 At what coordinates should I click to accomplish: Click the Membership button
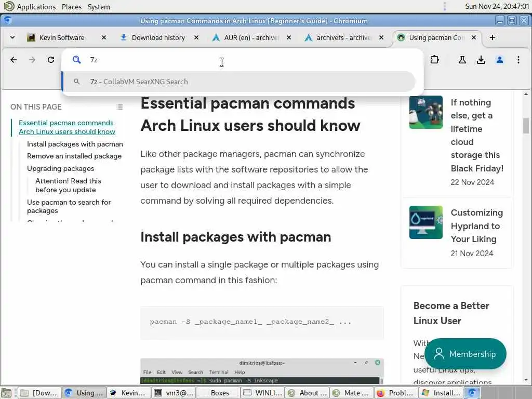pos(465,354)
